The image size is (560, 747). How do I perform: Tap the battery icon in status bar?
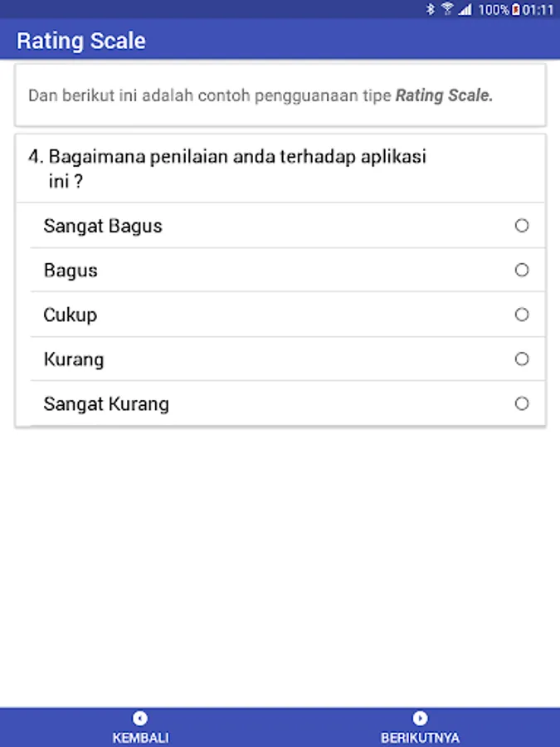516,9
